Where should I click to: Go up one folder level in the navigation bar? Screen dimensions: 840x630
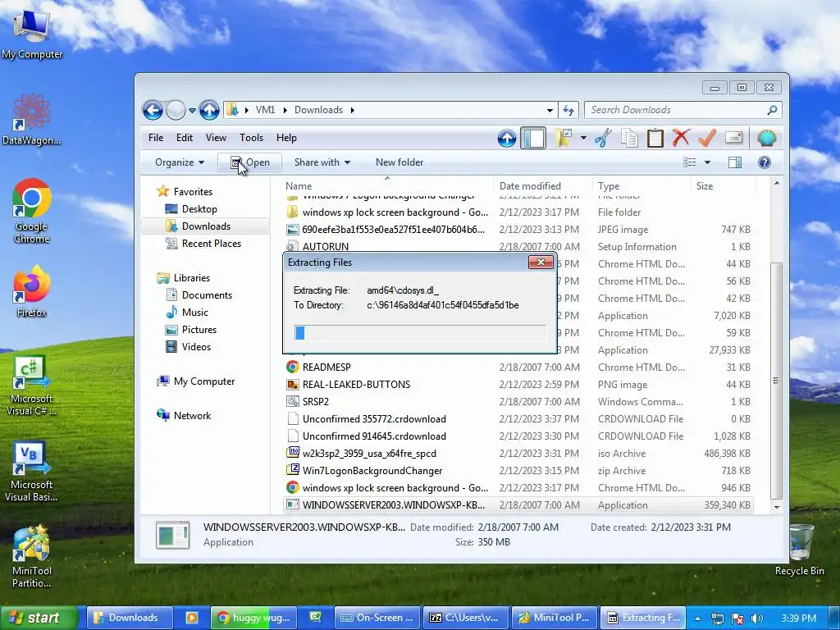click(209, 111)
